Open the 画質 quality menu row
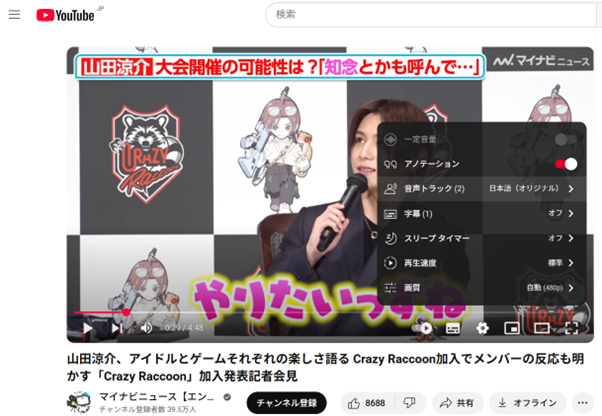 pyautogui.click(x=482, y=287)
